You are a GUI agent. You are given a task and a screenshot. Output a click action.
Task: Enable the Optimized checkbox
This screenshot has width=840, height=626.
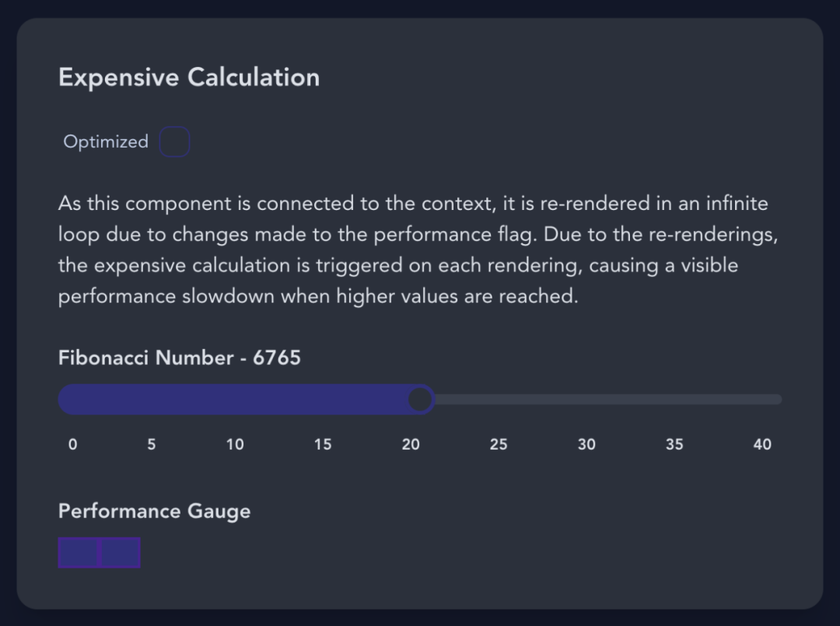coord(175,142)
